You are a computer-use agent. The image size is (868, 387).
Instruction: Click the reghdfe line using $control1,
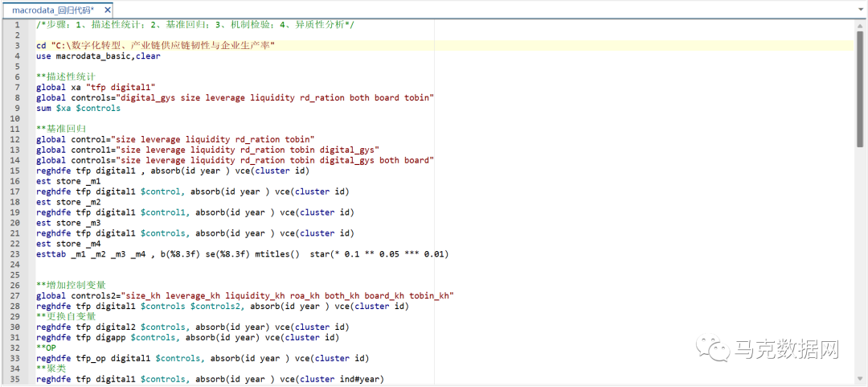194,212
